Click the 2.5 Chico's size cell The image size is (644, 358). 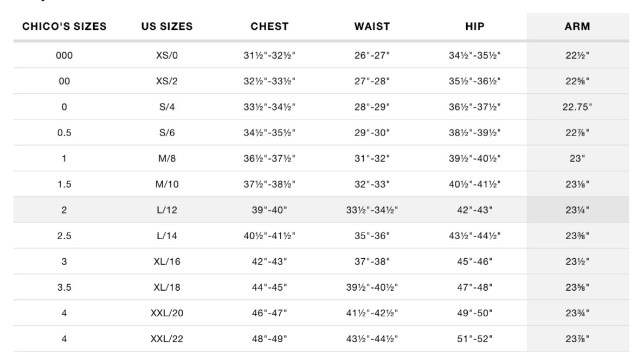pos(65,236)
